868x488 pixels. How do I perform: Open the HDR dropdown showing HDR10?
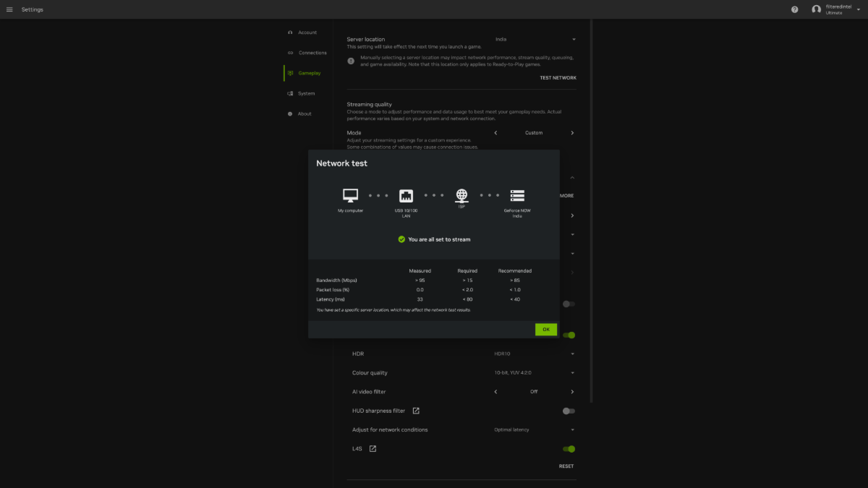pyautogui.click(x=572, y=354)
